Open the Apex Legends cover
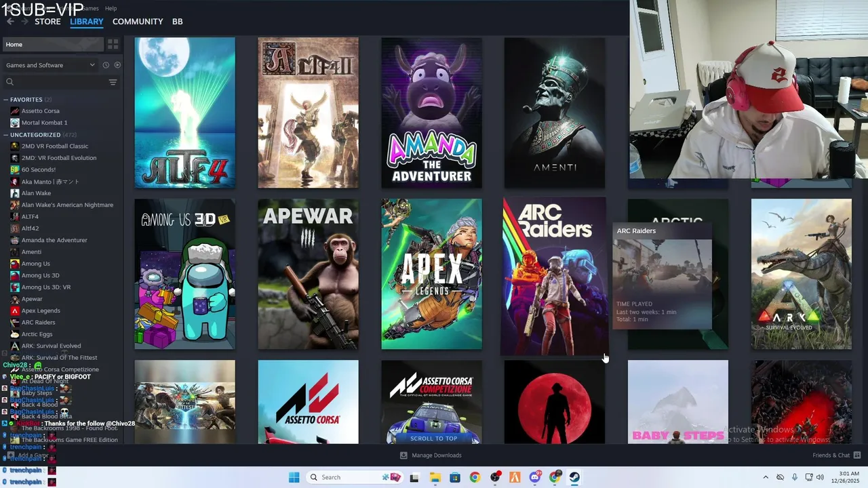 [431, 274]
